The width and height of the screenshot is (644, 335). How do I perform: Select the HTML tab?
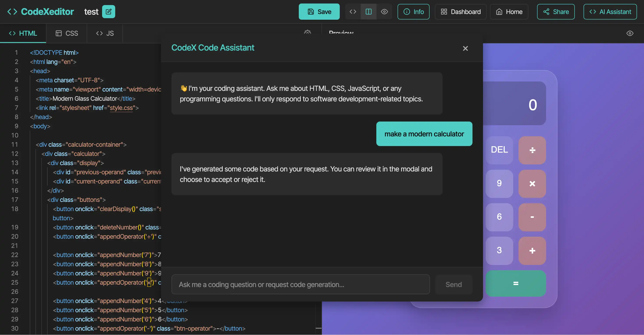pyautogui.click(x=23, y=33)
